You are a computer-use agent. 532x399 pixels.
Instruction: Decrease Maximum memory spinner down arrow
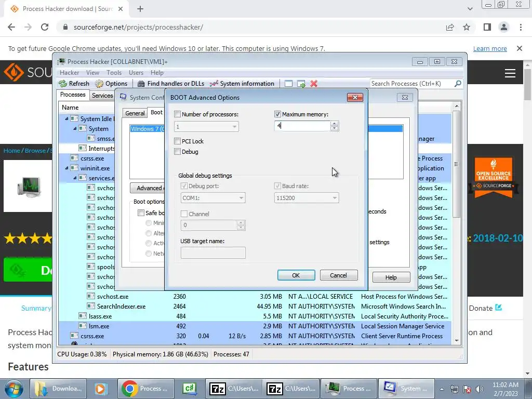334,128
